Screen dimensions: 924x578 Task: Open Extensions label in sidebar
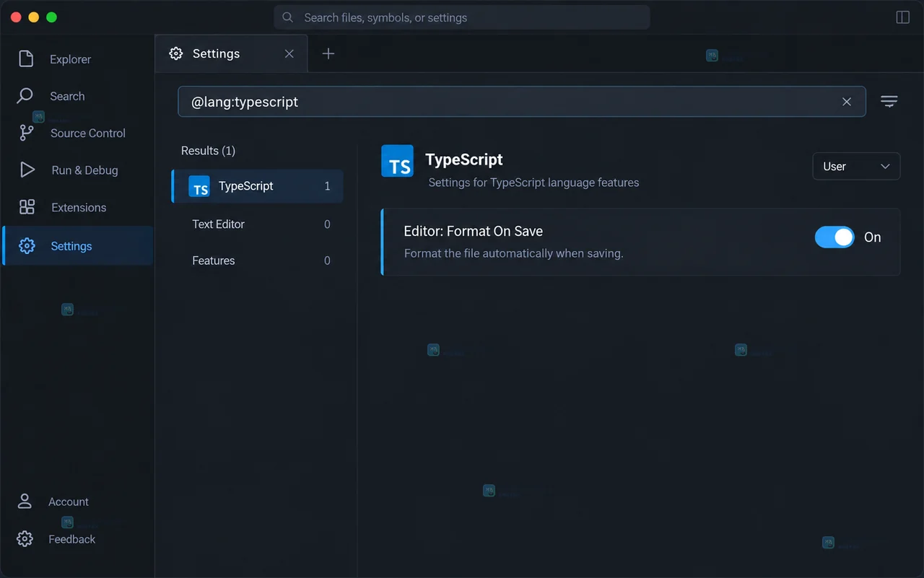point(79,207)
